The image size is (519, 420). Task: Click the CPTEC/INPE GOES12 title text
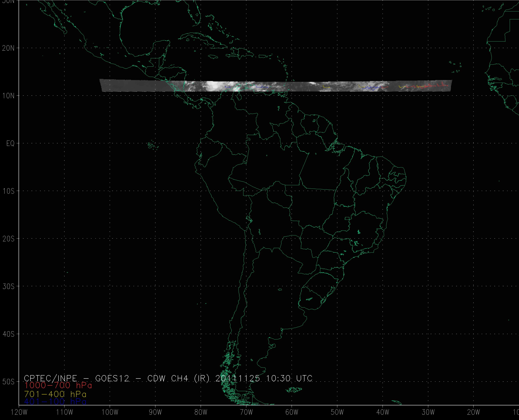(x=168, y=378)
